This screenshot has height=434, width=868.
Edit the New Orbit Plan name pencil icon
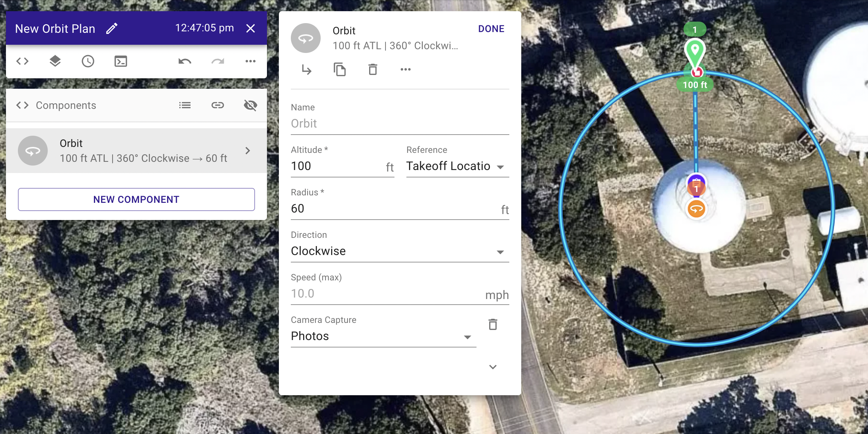point(112,29)
